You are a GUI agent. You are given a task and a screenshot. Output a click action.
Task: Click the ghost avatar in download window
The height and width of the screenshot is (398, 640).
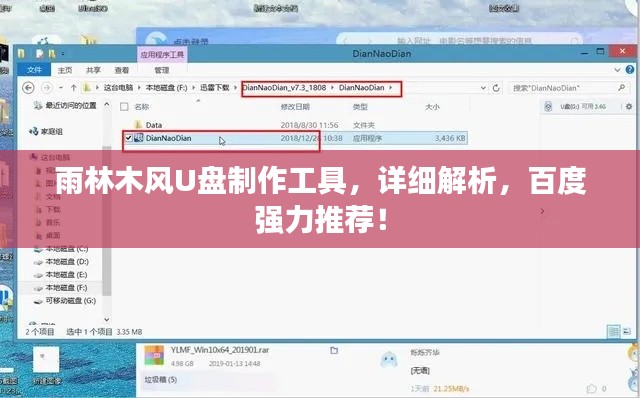point(388,359)
